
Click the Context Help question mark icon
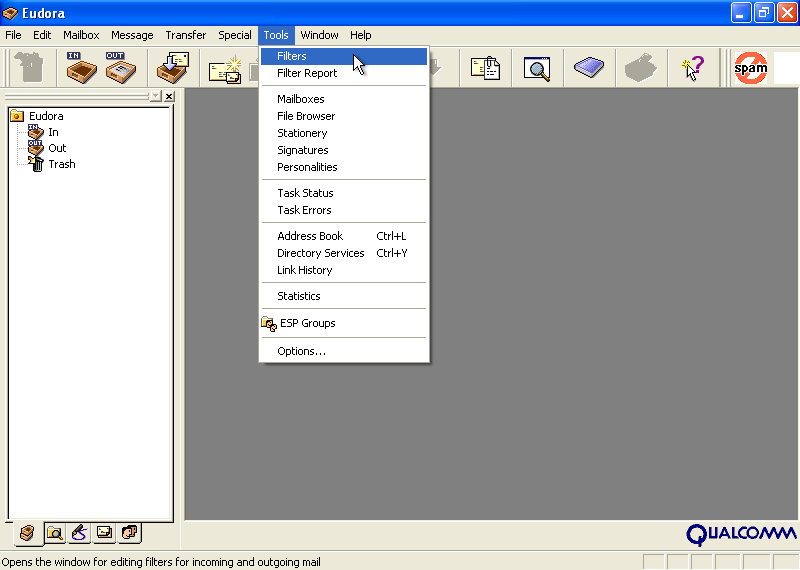[693, 68]
